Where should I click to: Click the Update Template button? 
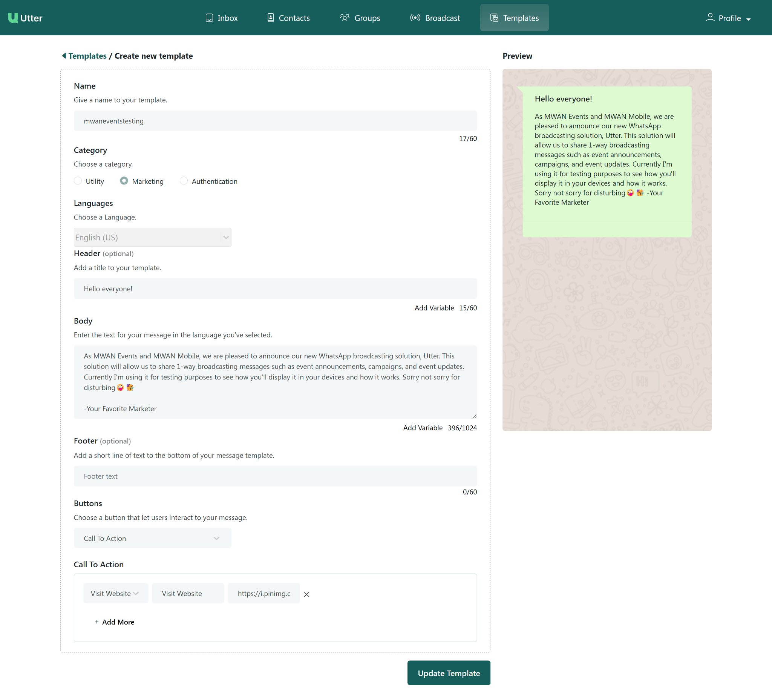[x=449, y=673]
